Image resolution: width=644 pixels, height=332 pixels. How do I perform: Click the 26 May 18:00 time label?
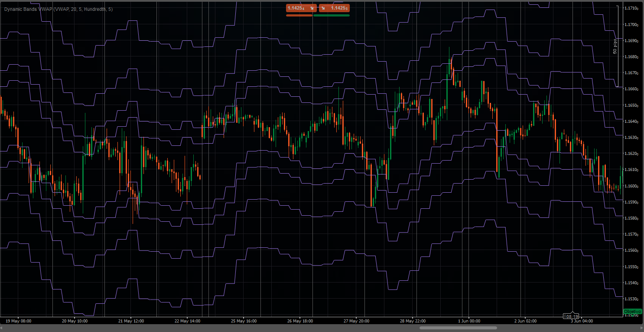pos(300,321)
